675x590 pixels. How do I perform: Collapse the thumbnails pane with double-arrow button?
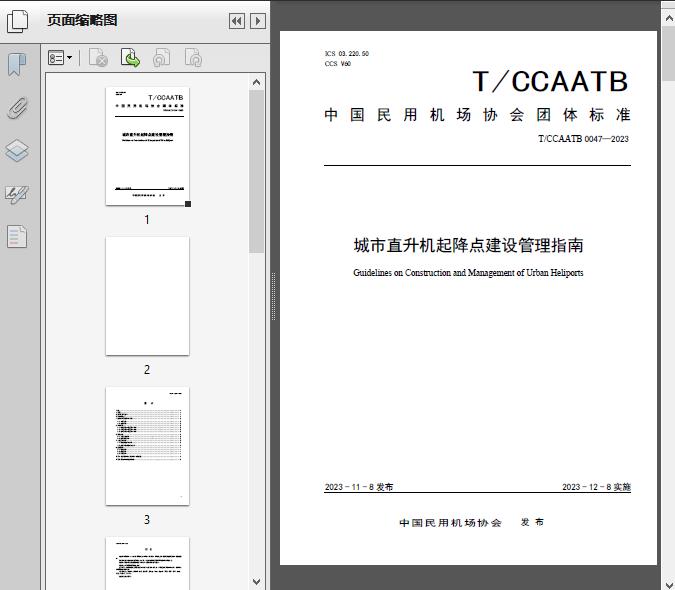237,21
